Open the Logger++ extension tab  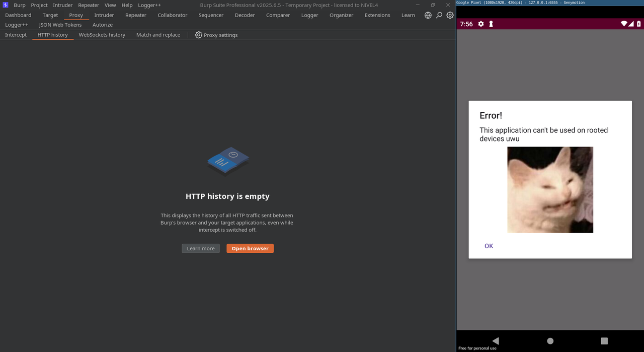pyautogui.click(x=17, y=25)
